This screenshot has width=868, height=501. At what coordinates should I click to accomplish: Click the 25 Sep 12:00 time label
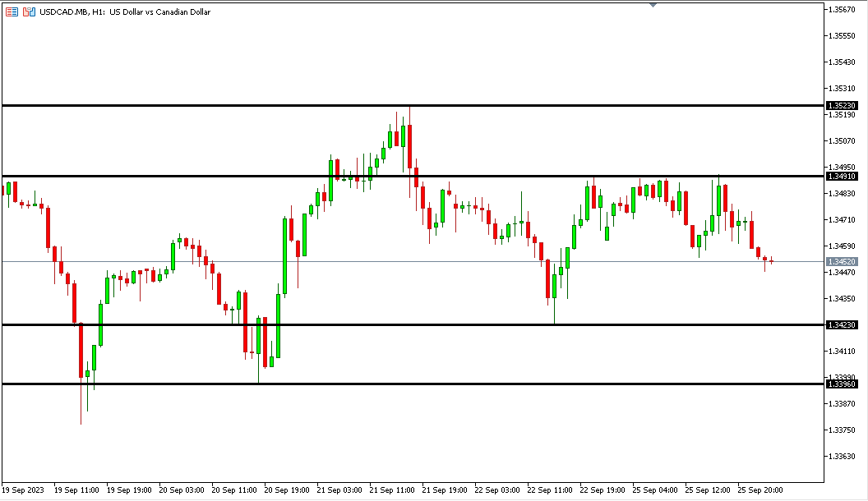pyautogui.click(x=708, y=490)
